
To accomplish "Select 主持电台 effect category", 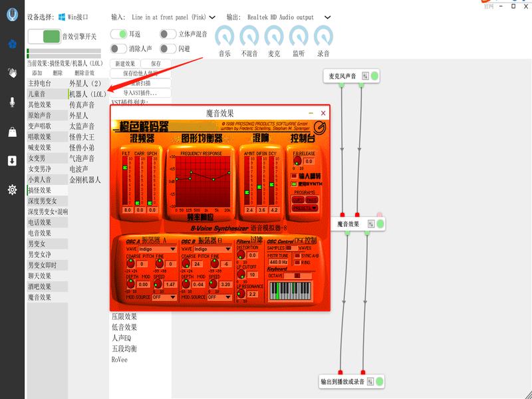I will point(47,83).
